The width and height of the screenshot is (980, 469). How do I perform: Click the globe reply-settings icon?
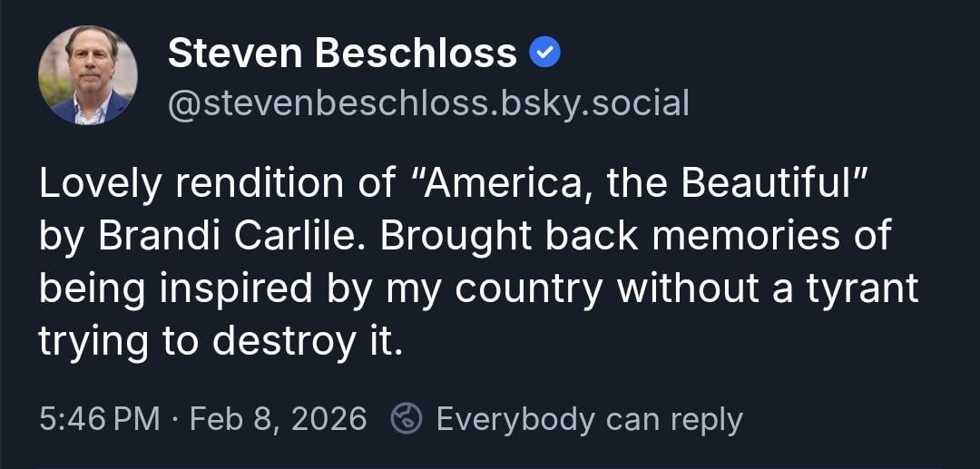coord(406,419)
